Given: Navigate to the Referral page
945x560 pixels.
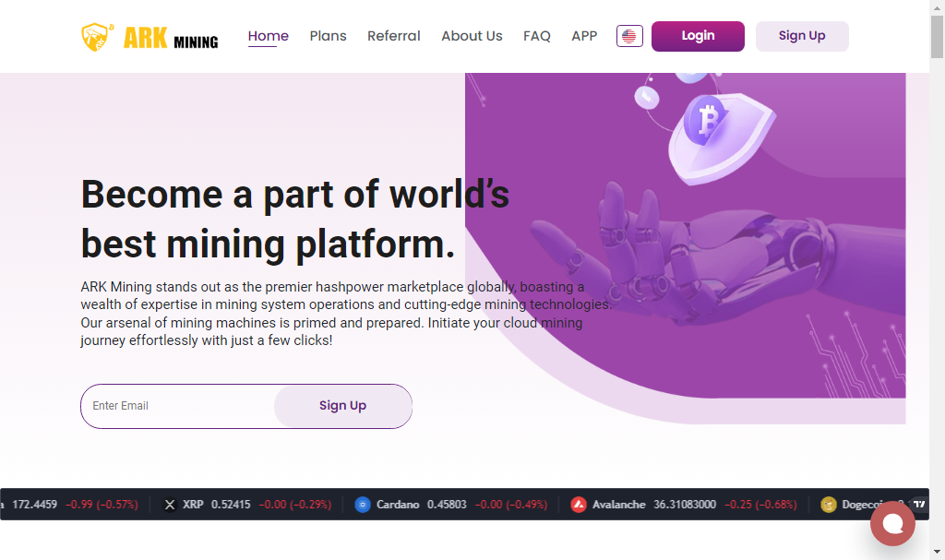Looking at the screenshot, I should 393,36.
